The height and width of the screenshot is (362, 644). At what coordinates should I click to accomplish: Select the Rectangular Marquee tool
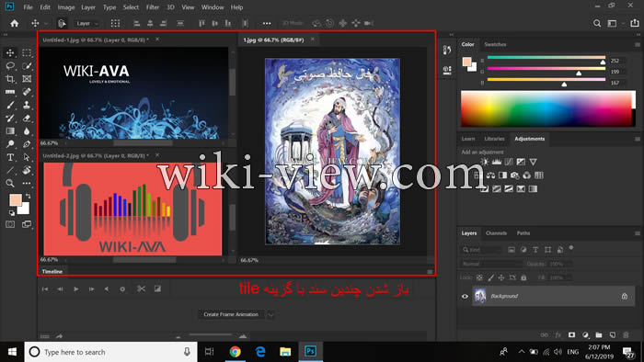tap(27, 52)
